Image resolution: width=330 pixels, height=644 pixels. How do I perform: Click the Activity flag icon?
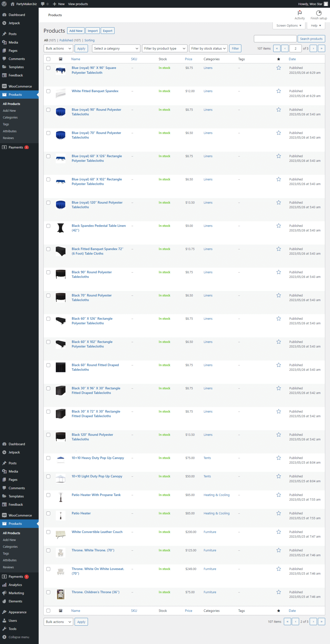(x=300, y=13)
